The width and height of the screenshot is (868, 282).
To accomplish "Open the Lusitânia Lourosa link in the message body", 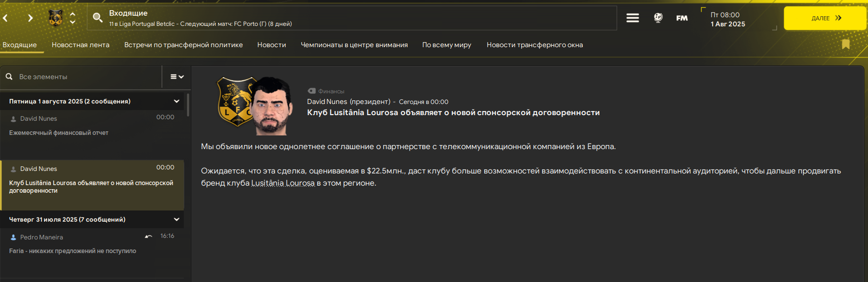I will click(283, 183).
